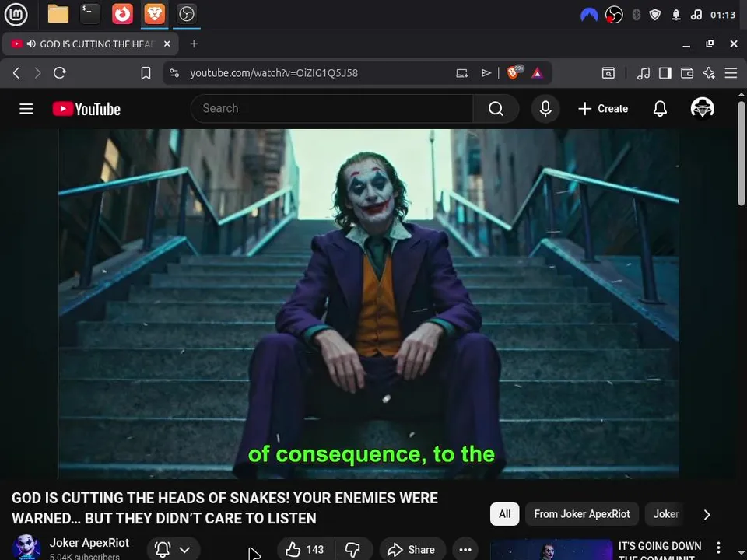Open the OBS Studio panel icon
747x560 pixels.
[186, 14]
